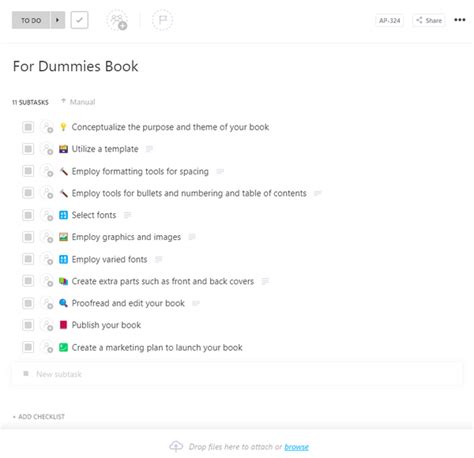Toggle status box for Publish your book

pos(28,325)
